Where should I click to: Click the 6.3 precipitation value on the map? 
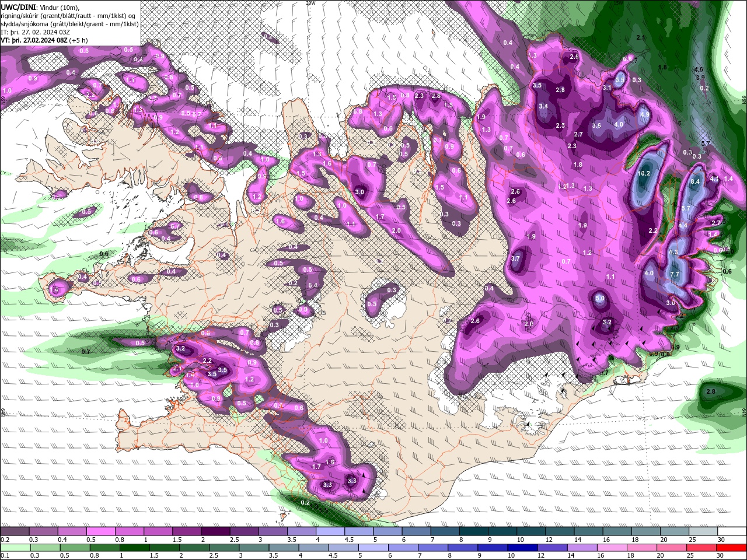[x=673, y=252]
